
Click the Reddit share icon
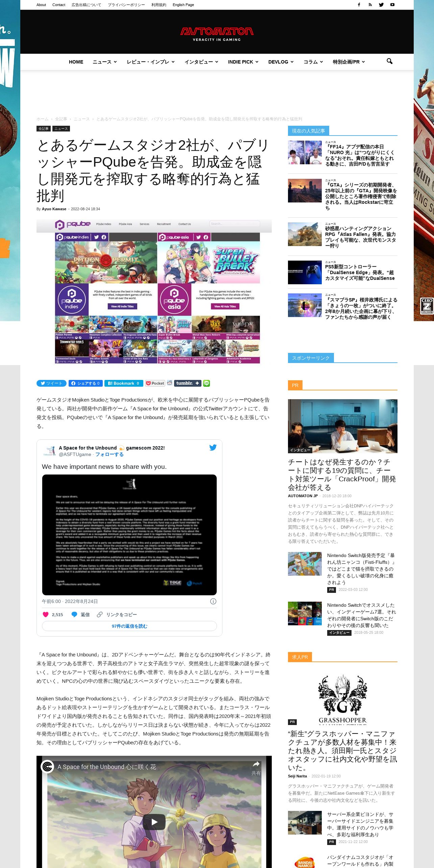[x=170, y=383]
